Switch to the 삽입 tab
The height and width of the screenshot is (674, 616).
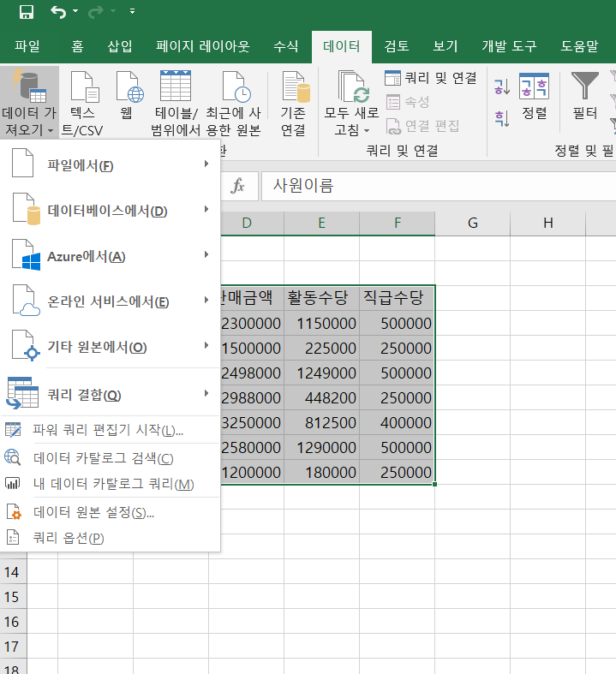pyautogui.click(x=119, y=46)
